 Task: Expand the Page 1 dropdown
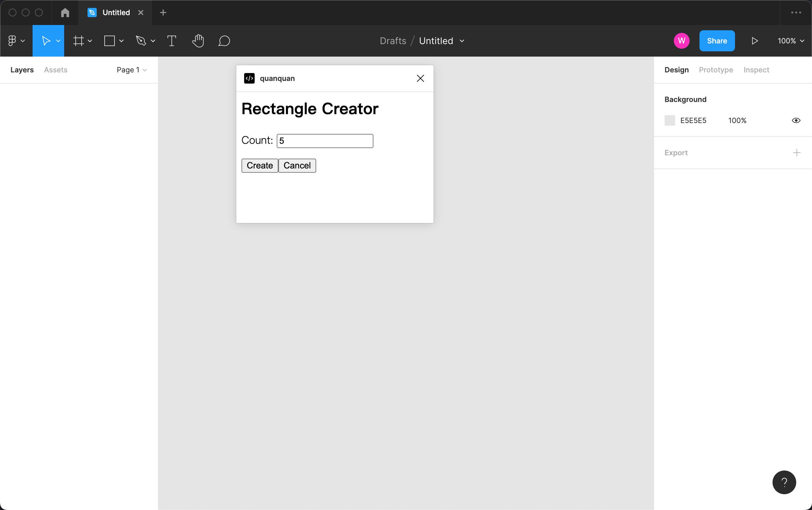point(132,70)
